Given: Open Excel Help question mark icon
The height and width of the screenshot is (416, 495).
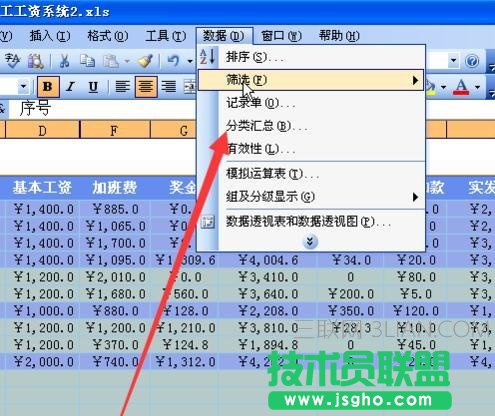Looking at the screenshot, I should (472, 61).
